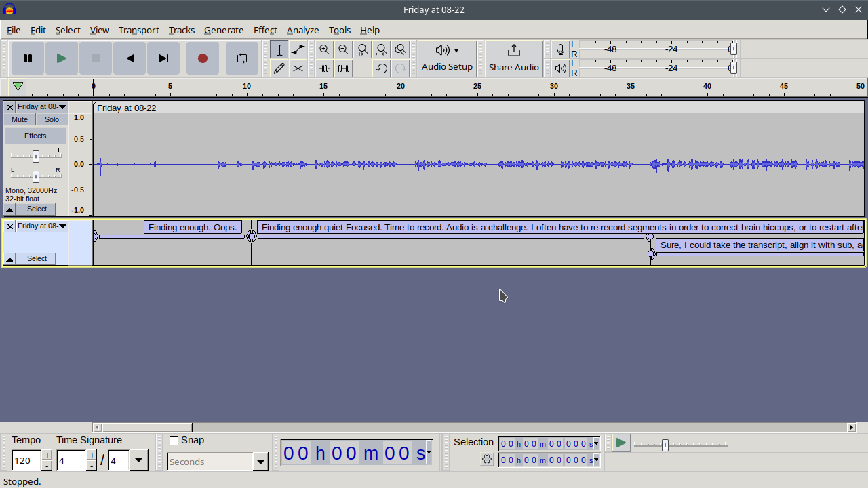Screen dimensions: 868x488
Task: Click the Zoom Toggle icon
Action: [401, 49]
